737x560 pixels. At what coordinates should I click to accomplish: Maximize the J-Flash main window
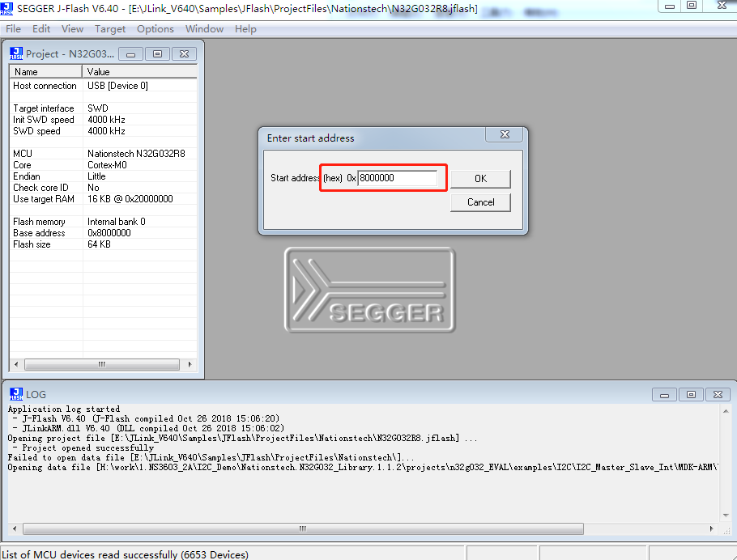pos(692,6)
